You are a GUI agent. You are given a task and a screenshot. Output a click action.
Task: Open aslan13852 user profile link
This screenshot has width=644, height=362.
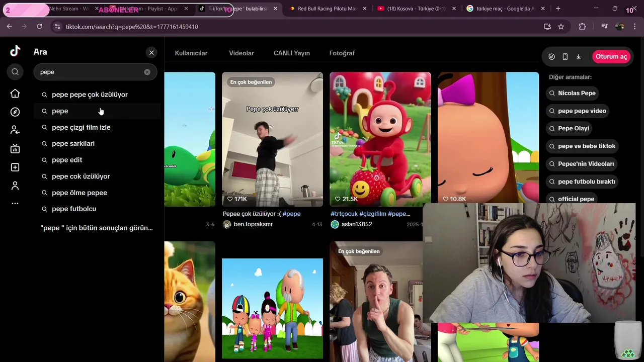coord(357,224)
